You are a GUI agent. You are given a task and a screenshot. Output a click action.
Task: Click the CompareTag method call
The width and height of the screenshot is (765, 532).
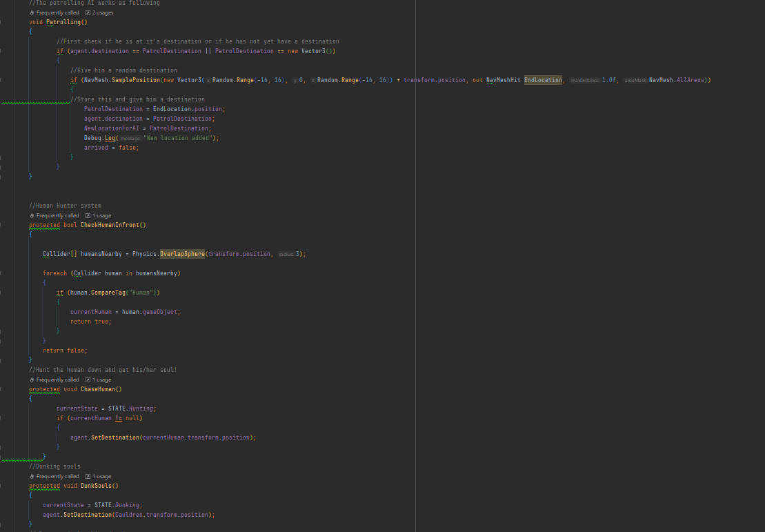click(x=108, y=293)
